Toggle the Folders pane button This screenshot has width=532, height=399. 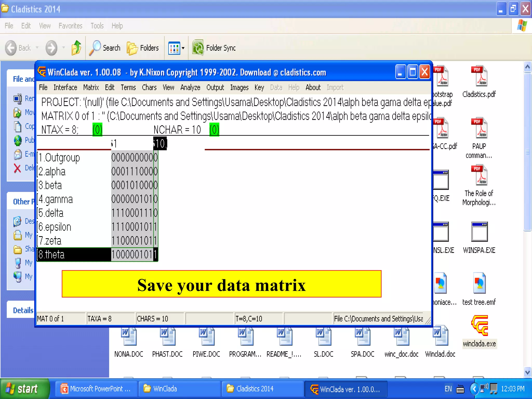[x=143, y=48]
